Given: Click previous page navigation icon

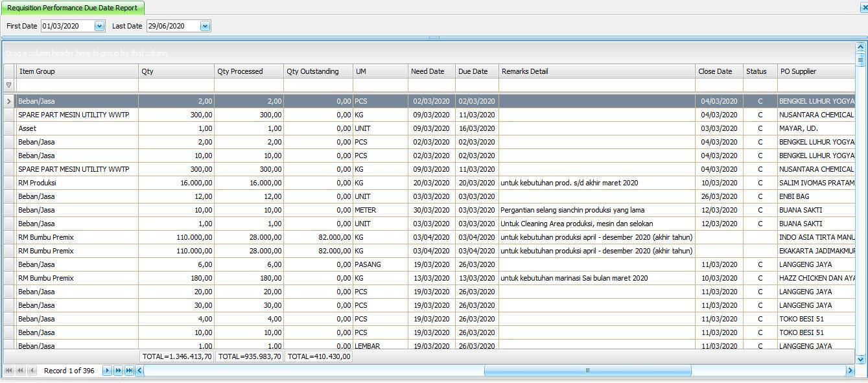Looking at the screenshot, I should tap(21, 371).
